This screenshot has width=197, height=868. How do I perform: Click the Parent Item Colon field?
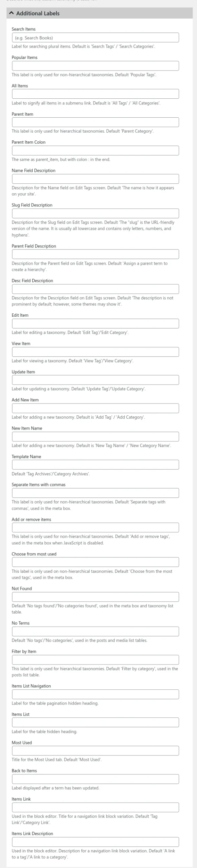click(x=95, y=151)
